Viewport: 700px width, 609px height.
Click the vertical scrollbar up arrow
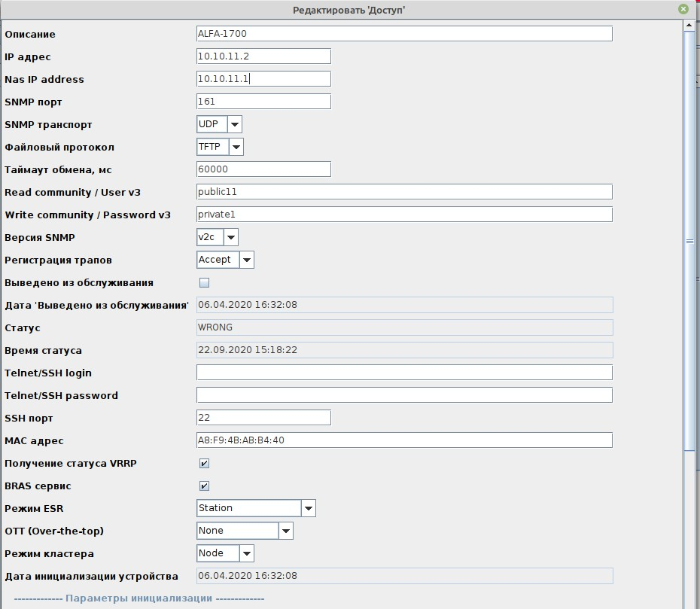click(689, 25)
